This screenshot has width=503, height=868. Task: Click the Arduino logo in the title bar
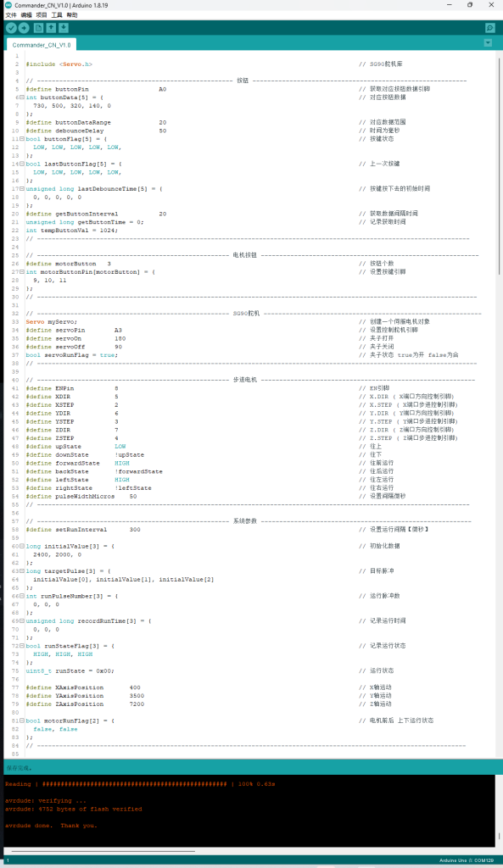[8, 5]
